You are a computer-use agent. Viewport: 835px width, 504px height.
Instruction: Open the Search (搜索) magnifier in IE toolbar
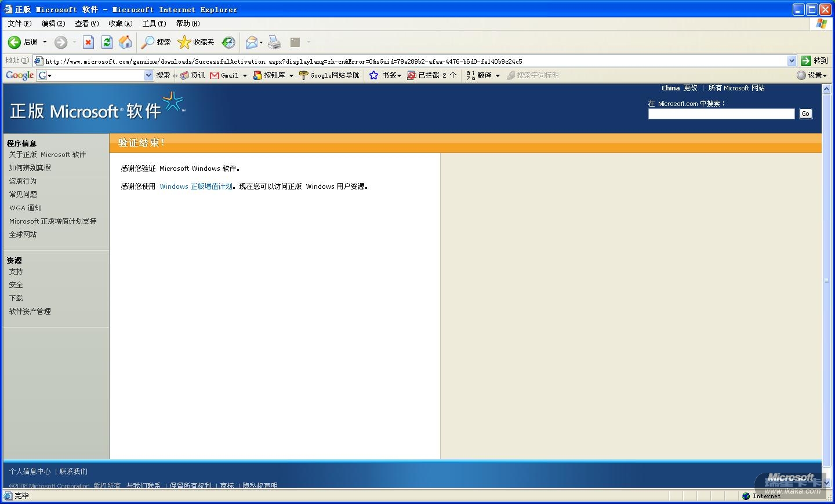point(148,42)
